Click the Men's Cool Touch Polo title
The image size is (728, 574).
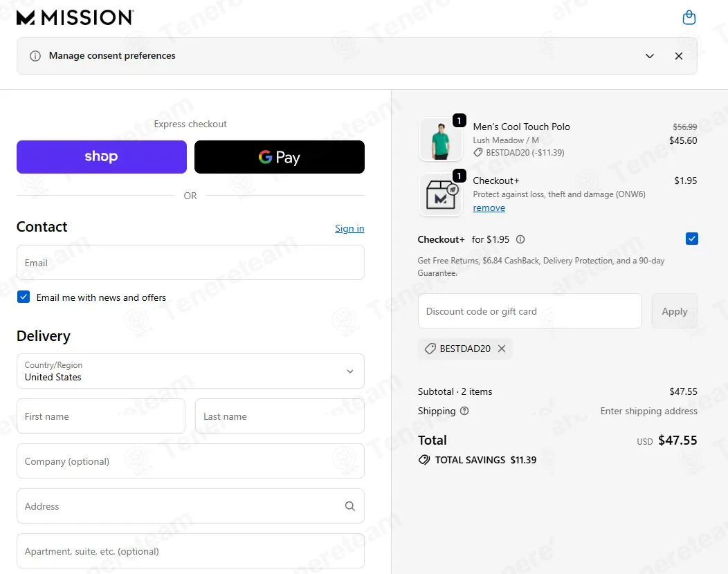[x=521, y=127]
